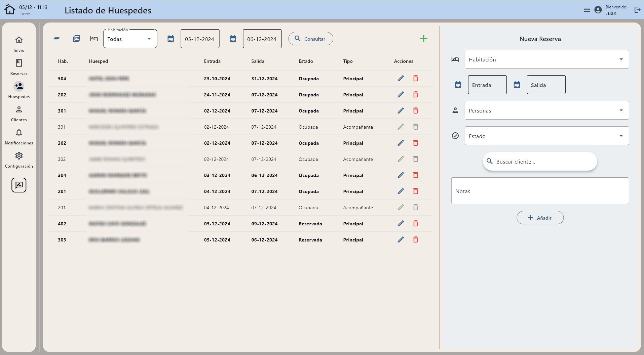Open the Habitación Todas filter dropdown
This screenshot has height=355, width=644.
pyautogui.click(x=130, y=39)
